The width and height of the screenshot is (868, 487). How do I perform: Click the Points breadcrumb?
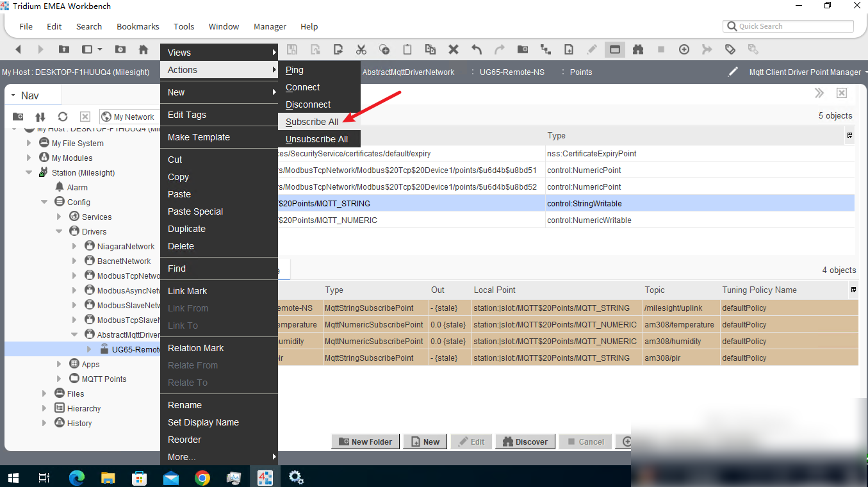pos(581,72)
